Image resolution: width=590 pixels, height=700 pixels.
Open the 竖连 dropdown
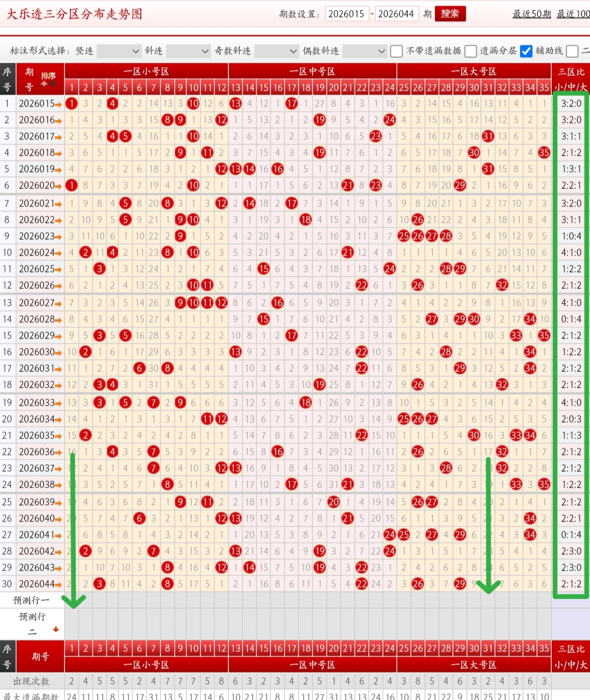pyautogui.click(x=119, y=51)
